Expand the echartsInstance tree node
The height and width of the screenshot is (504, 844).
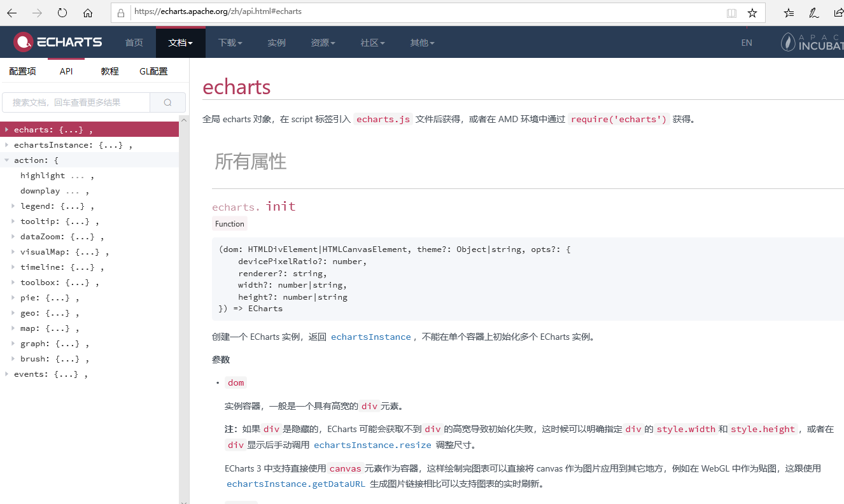[7, 145]
